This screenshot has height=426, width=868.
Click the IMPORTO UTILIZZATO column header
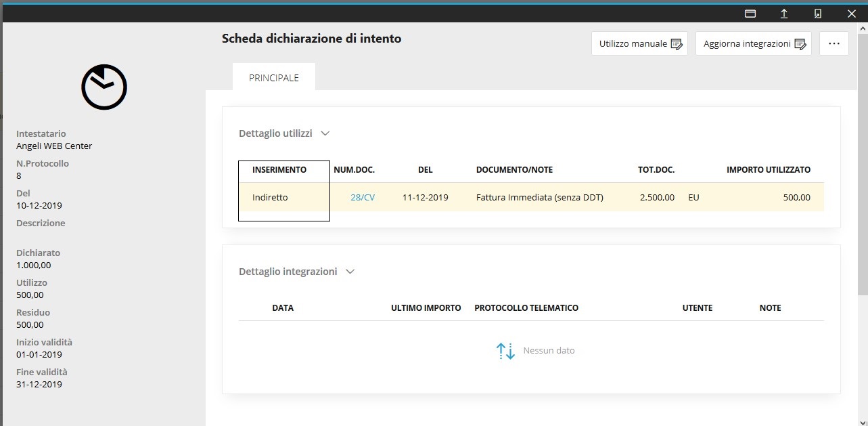click(768, 170)
